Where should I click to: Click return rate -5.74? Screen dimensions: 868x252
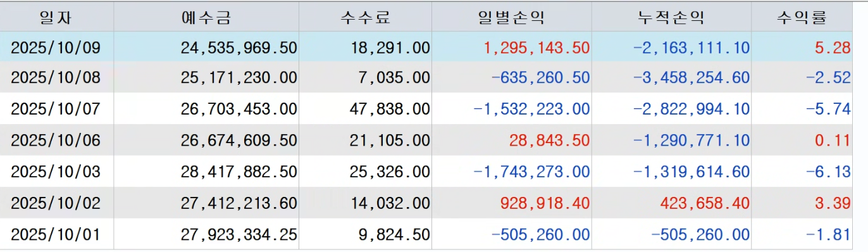coord(828,109)
